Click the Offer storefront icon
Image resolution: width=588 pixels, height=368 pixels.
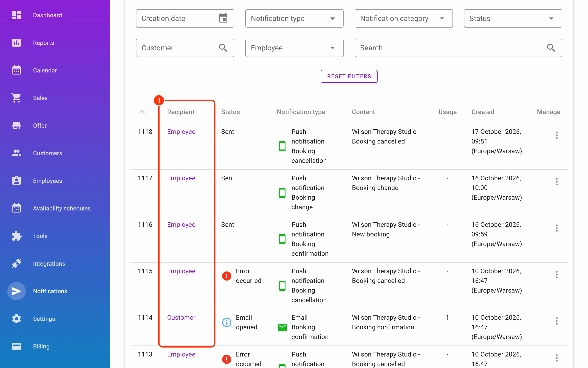(16, 126)
